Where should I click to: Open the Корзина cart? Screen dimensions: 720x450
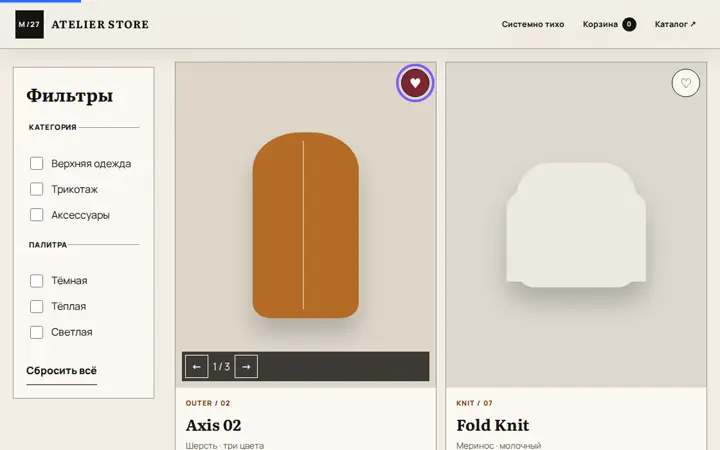(609, 24)
